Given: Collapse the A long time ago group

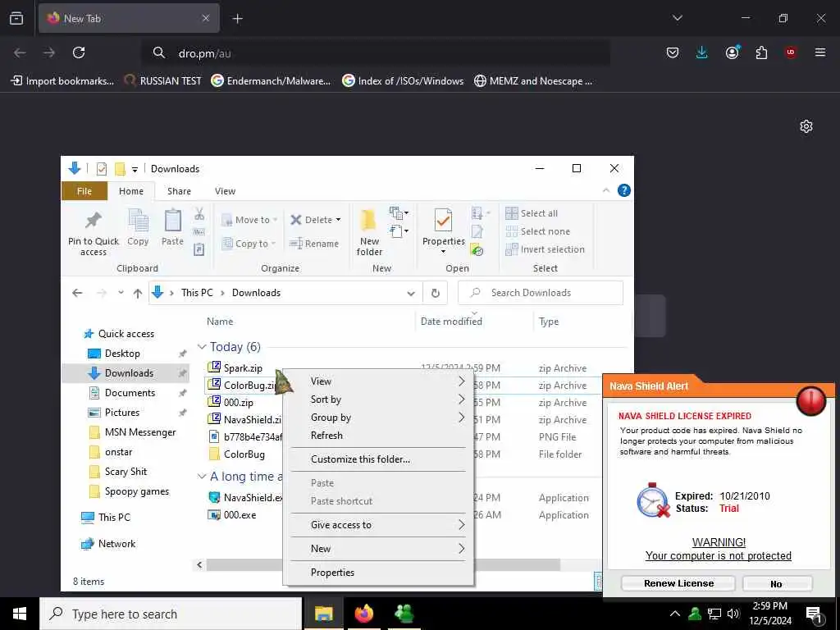Looking at the screenshot, I should [202, 477].
